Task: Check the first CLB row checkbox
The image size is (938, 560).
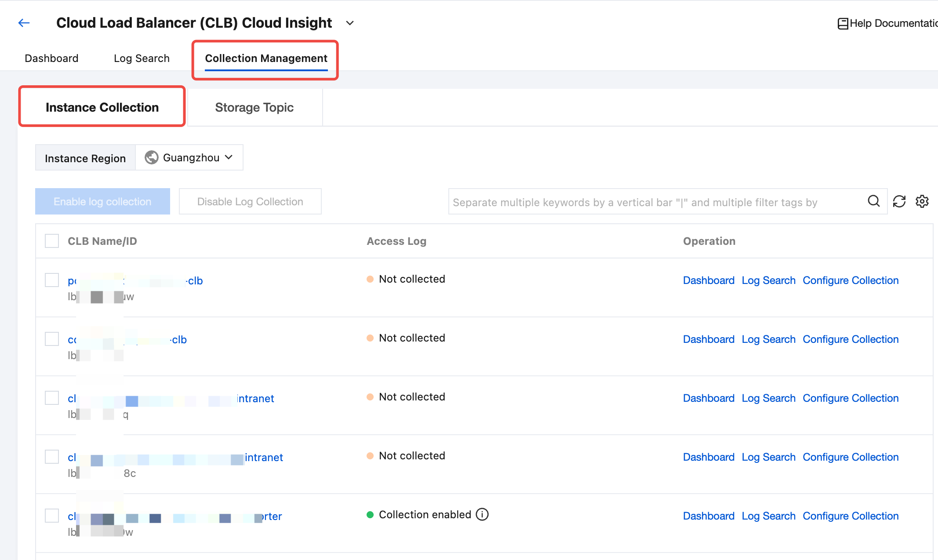Action: pyautogui.click(x=52, y=280)
